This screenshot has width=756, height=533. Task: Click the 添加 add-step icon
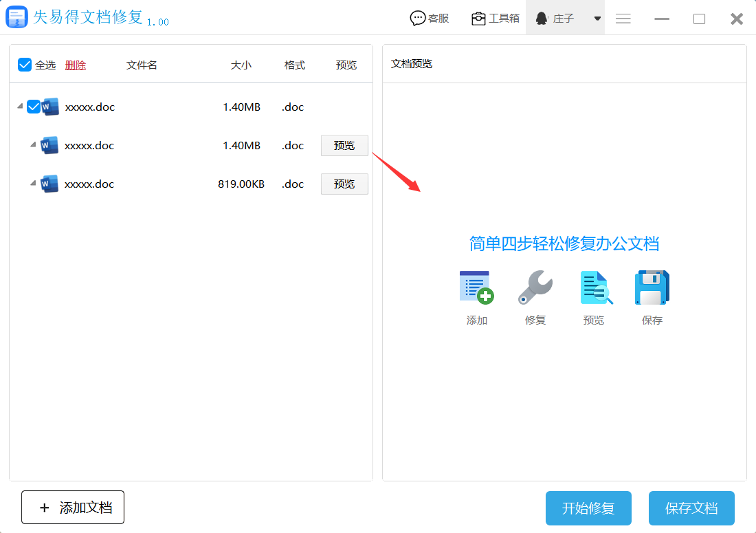point(476,287)
